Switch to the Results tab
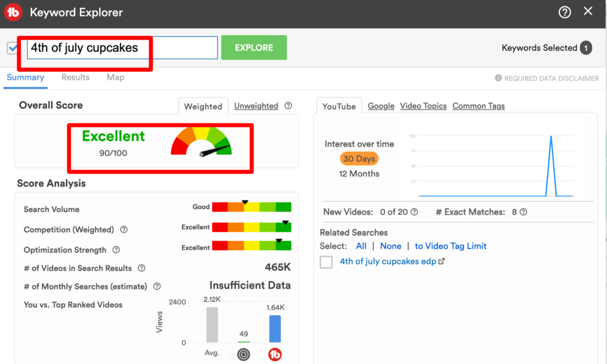Image resolution: width=607 pixels, height=364 pixels. [75, 77]
